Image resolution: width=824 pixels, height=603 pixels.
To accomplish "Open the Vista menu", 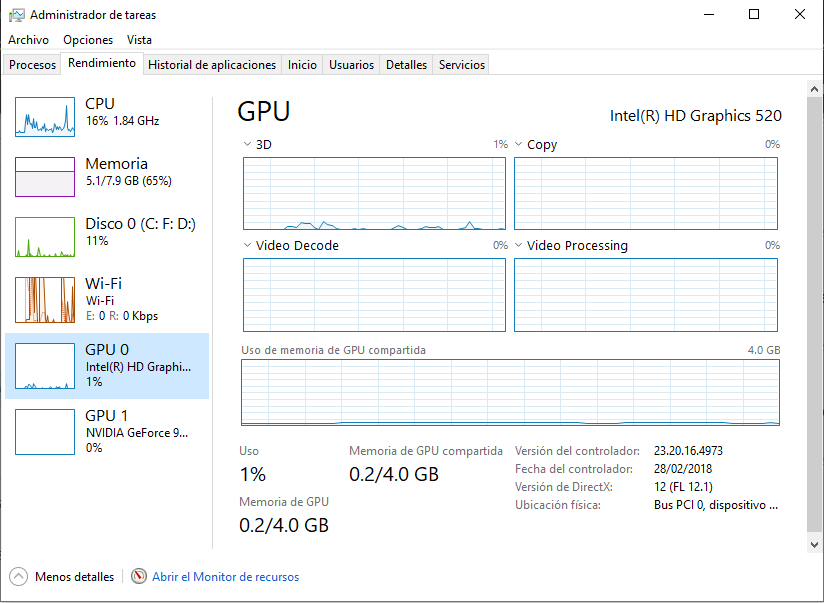I will click(139, 40).
